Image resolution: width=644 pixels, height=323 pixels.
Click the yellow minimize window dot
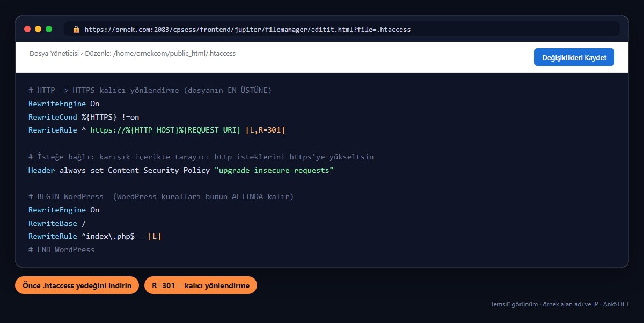pyautogui.click(x=38, y=29)
